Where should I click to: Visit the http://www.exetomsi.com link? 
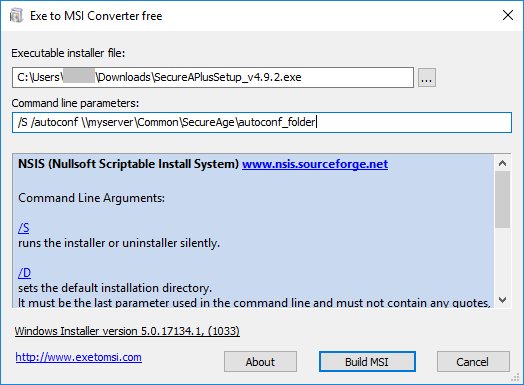(x=79, y=357)
